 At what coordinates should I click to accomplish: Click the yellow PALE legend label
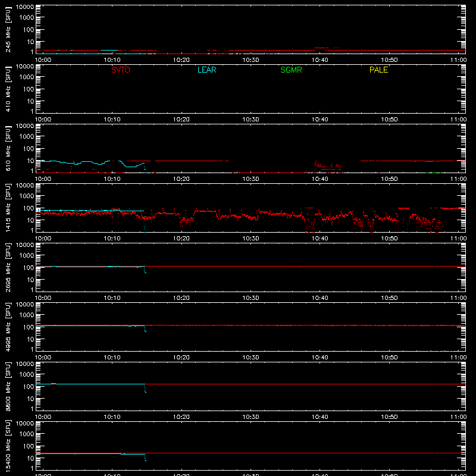coord(378,70)
